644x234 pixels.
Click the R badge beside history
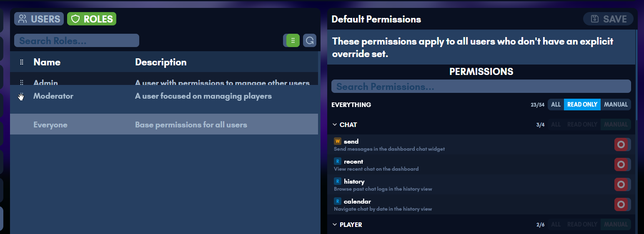click(338, 181)
